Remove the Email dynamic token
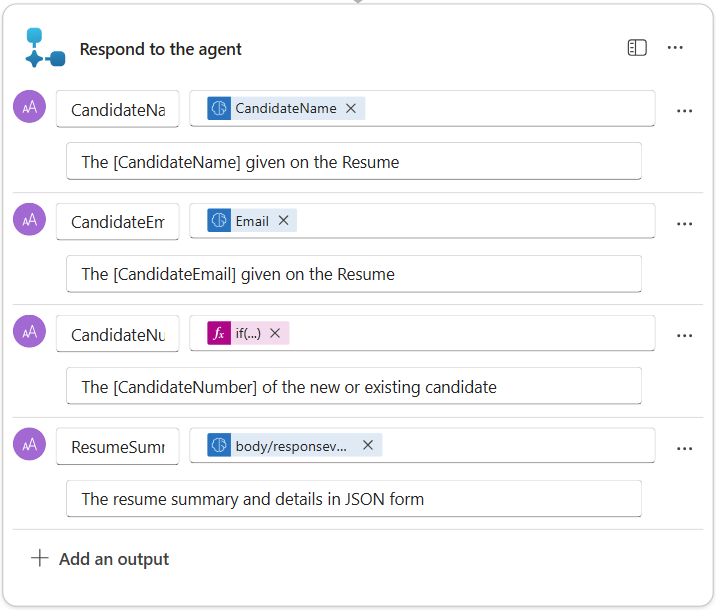The width and height of the screenshot is (716, 610). 283,221
